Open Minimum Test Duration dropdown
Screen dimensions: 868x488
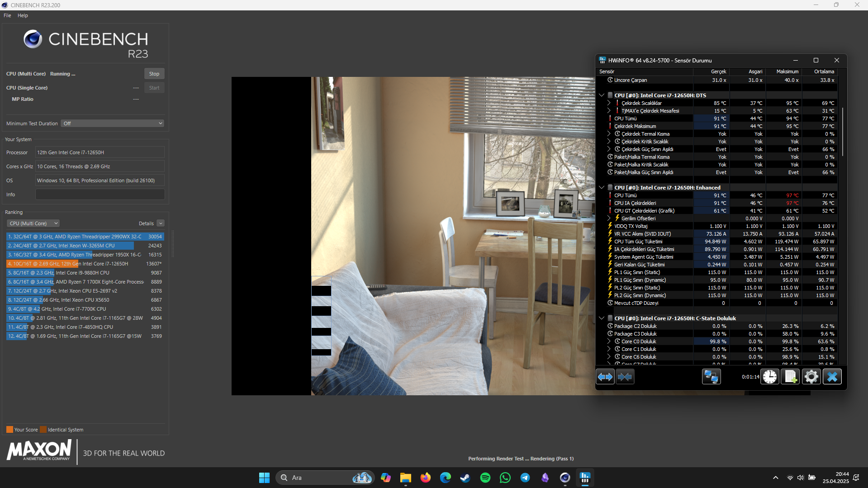click(113, 123)
